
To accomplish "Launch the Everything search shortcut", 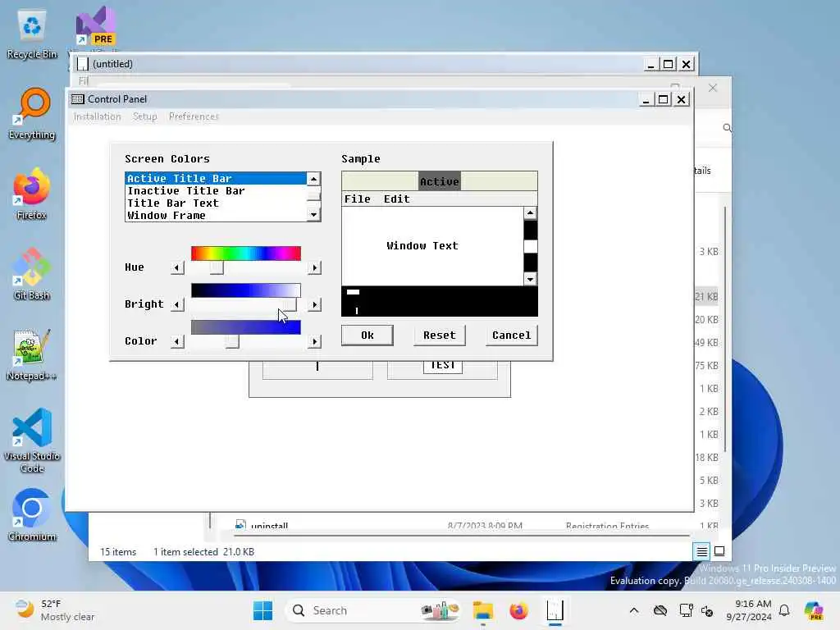I will 32,114.
